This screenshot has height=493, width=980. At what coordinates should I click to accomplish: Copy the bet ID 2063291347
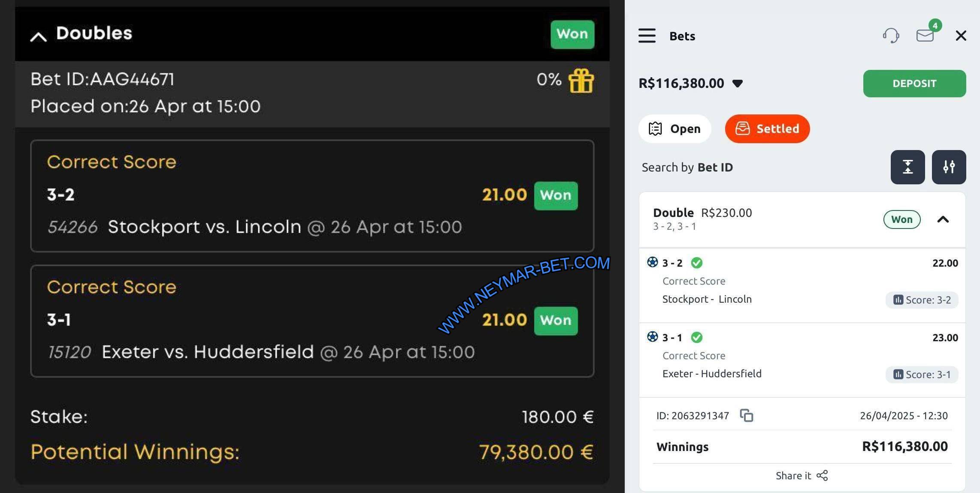pos(747,415)
